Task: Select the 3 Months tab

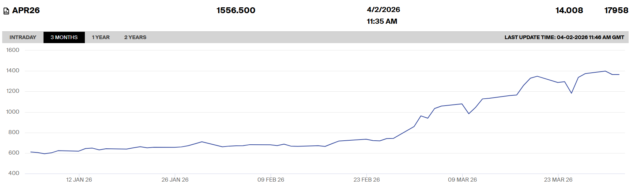Action: 64,37
